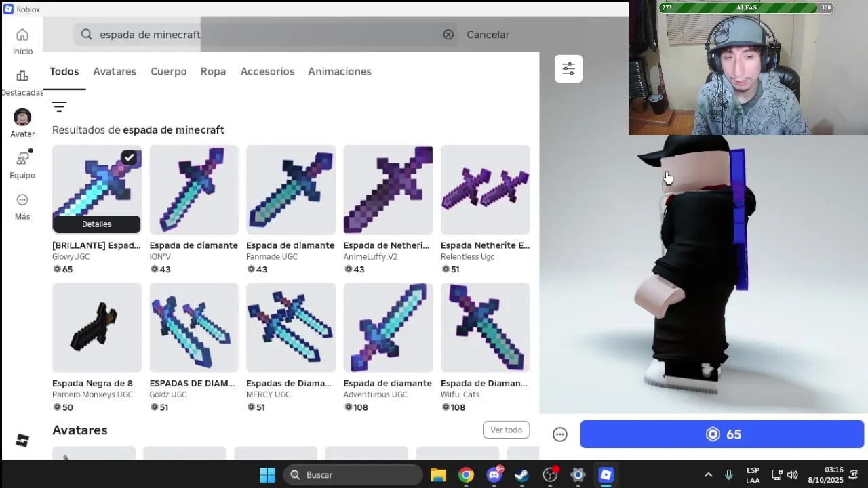Clear the search field with the X icon
This screenshot has height=488, width=868.
[448, 35]
